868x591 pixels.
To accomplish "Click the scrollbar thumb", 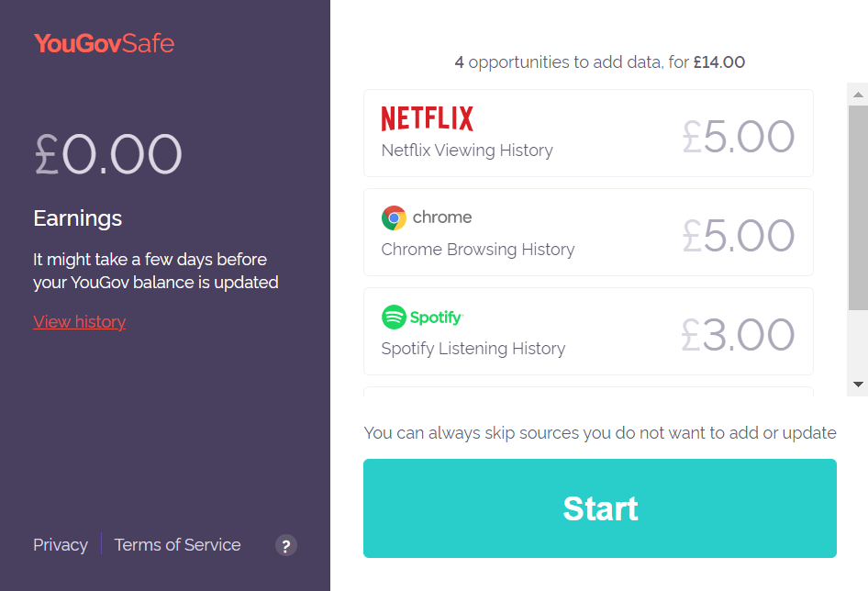I will pyautogui.click(x=856, y=202).
